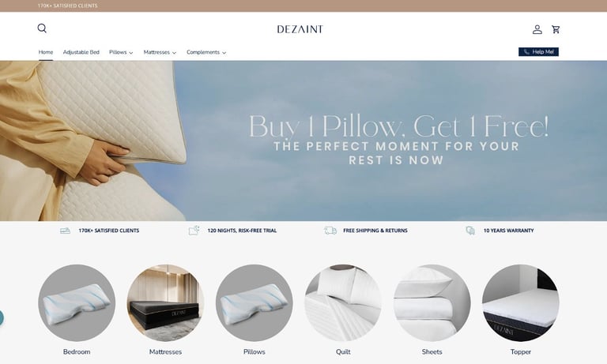Click the 10 years warranty icon

pos(470,231)
